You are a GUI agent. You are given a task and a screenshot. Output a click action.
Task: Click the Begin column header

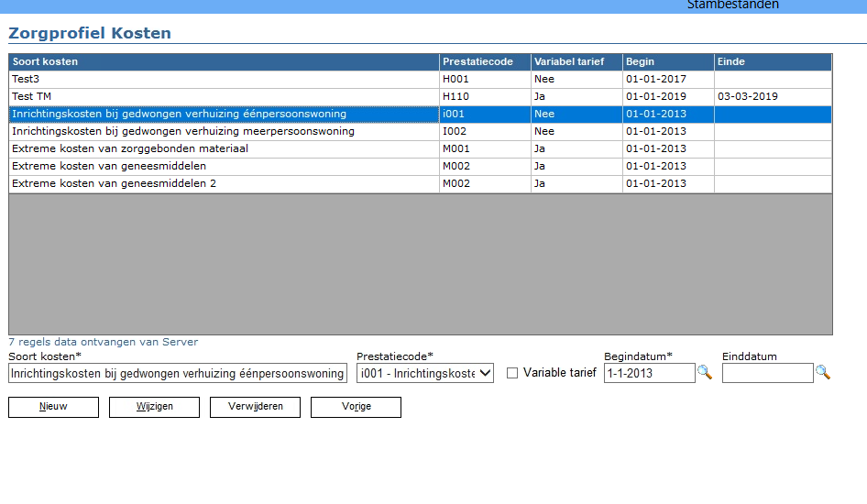coord(667,61)
